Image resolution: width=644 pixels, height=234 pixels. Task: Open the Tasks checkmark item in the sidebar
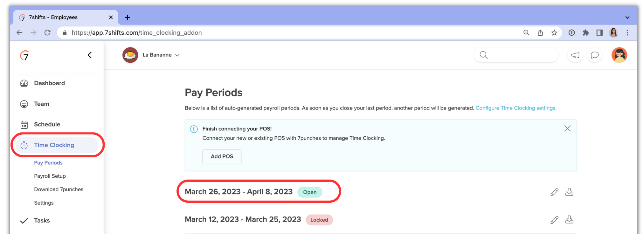click(x=42, y=220)
